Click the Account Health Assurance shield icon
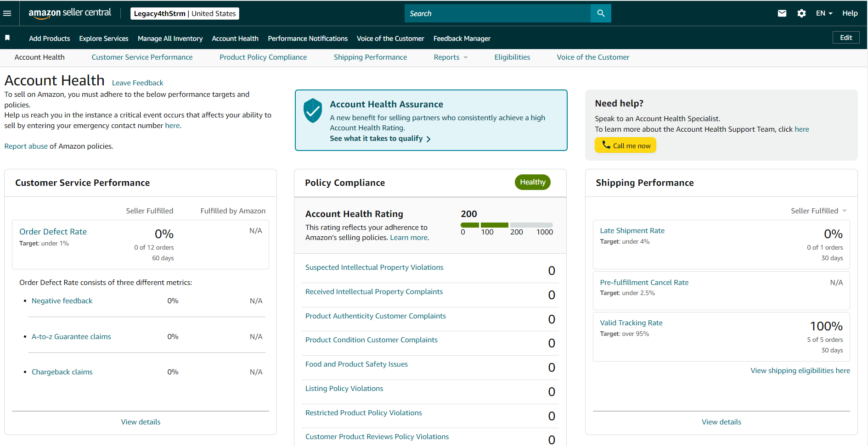The image size is (868, 446). click(313, 111)
